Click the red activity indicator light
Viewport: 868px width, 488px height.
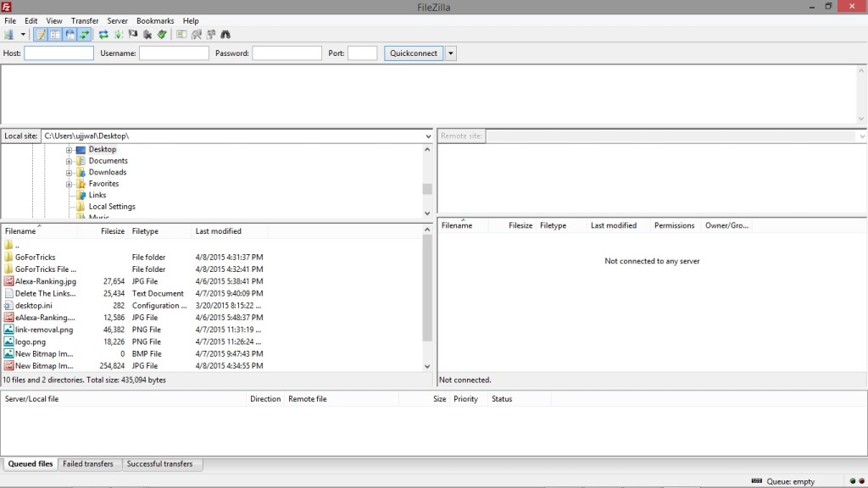tap(861, 481)
